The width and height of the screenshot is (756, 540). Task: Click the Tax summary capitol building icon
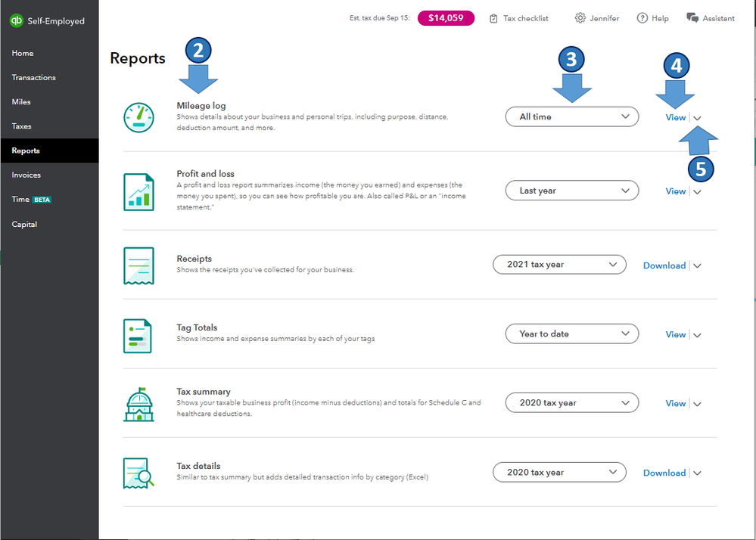coord(138,405)
